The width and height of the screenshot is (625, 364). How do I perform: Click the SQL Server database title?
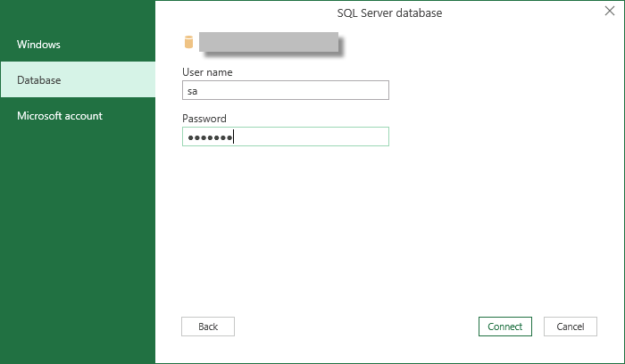[389, 13]
